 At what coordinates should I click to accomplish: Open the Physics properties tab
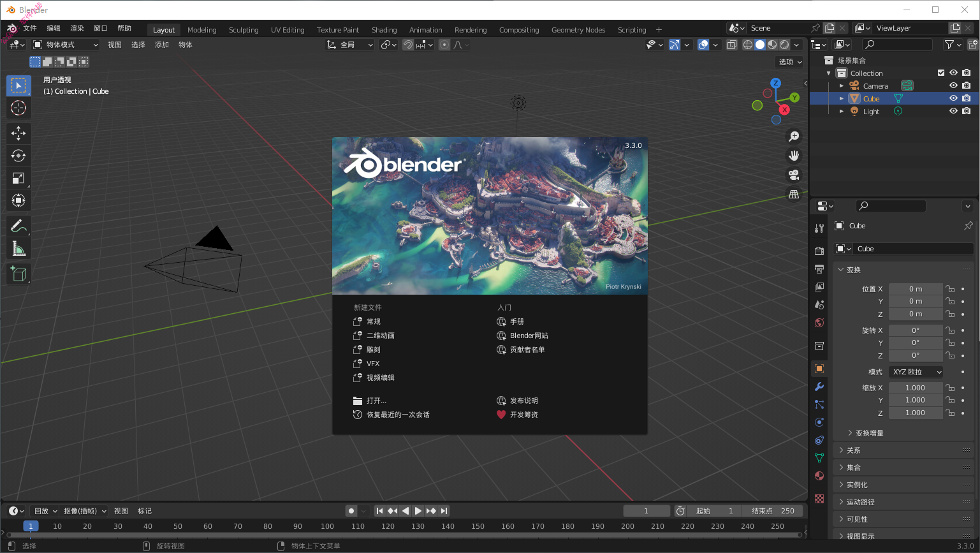point(819,422)
